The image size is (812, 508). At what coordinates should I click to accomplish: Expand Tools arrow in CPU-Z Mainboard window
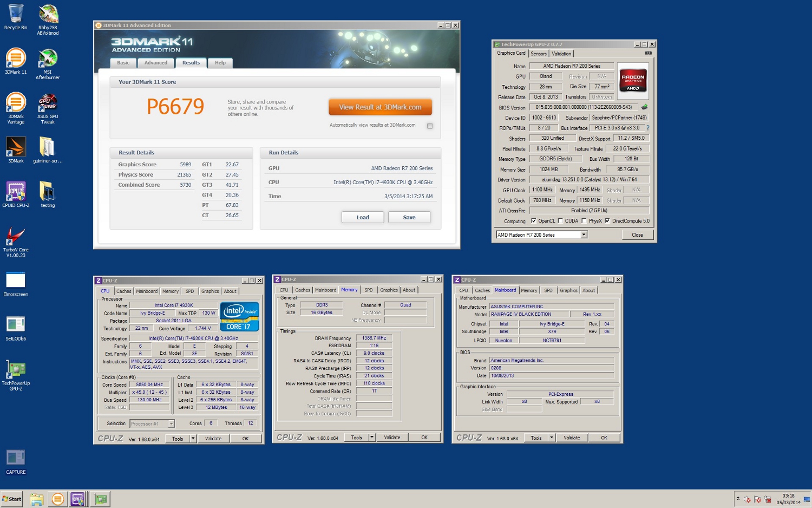pyautogui.click(x=552, y=438)
